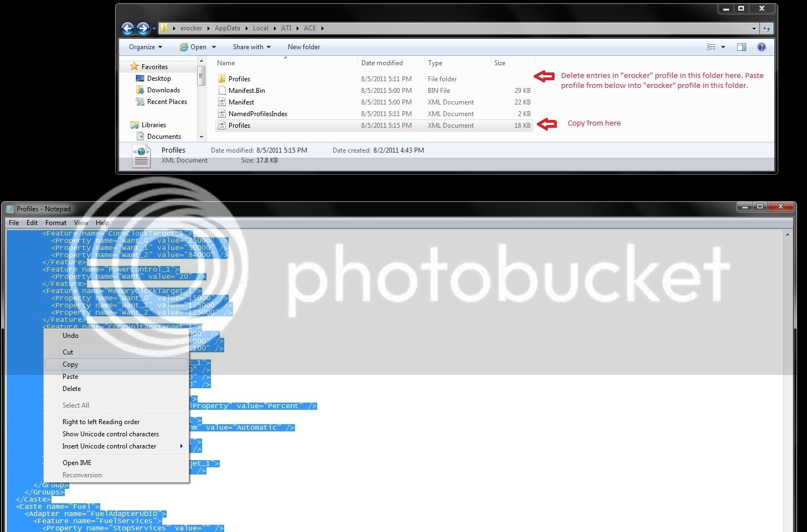Choose Show Unicode control characters
807x532 pixels.
(116, 434)
